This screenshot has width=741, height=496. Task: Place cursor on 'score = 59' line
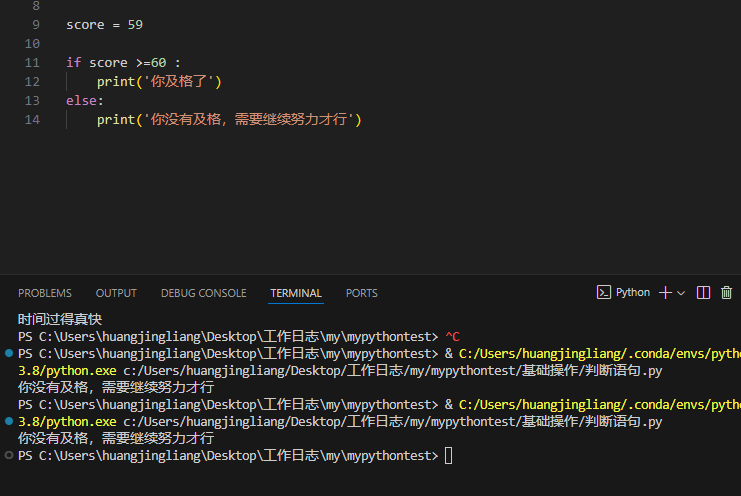click(x=104, y=25)
